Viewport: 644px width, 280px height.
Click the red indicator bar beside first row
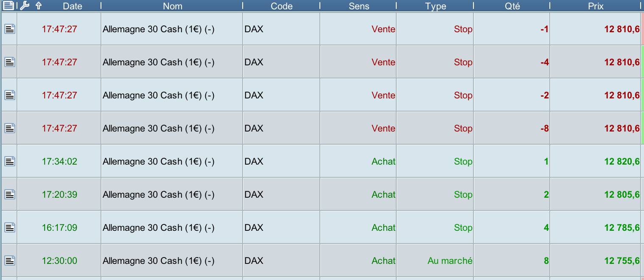click(x=642, y=29)
